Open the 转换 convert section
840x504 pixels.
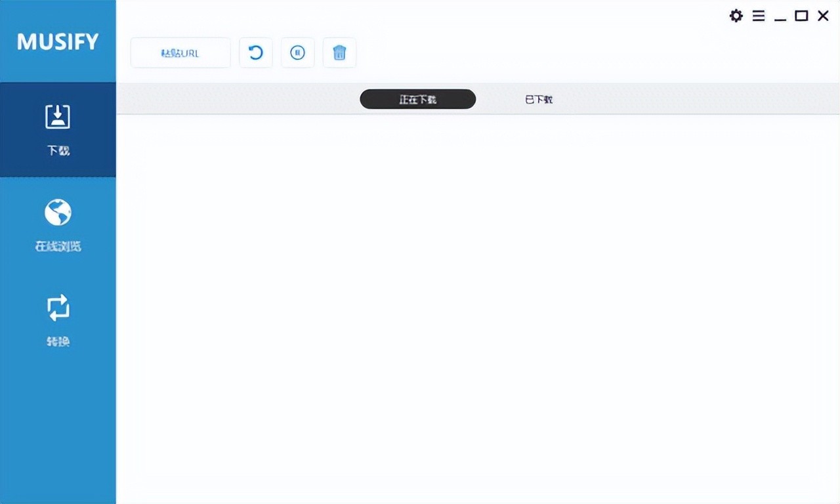click(58, 321)
